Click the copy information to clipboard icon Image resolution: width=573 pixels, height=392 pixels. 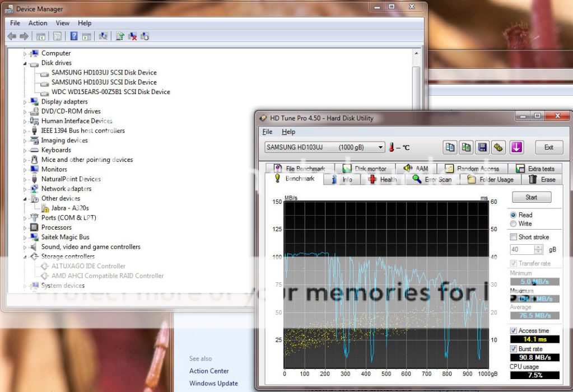tap(450, 147)
